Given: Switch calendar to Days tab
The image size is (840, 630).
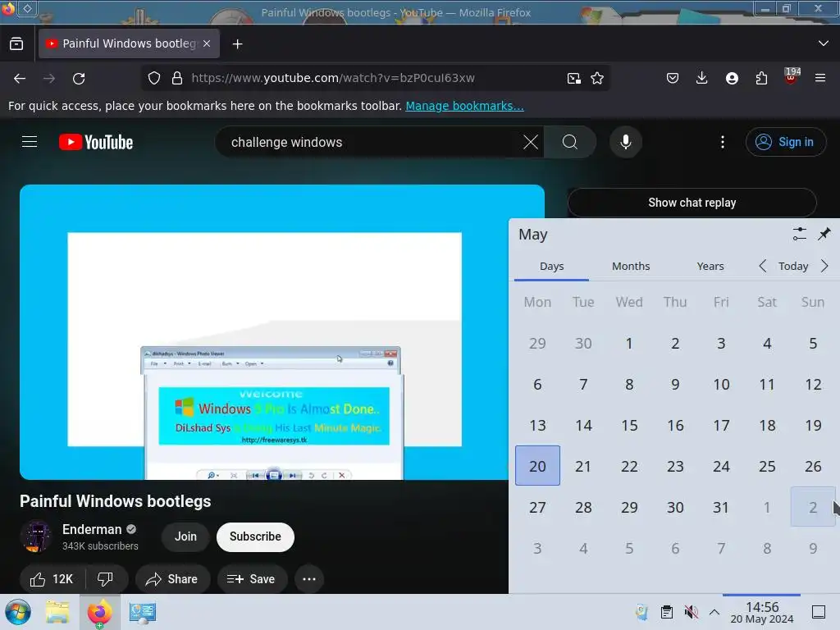Looking at the screenshot, I should point(551,267).
